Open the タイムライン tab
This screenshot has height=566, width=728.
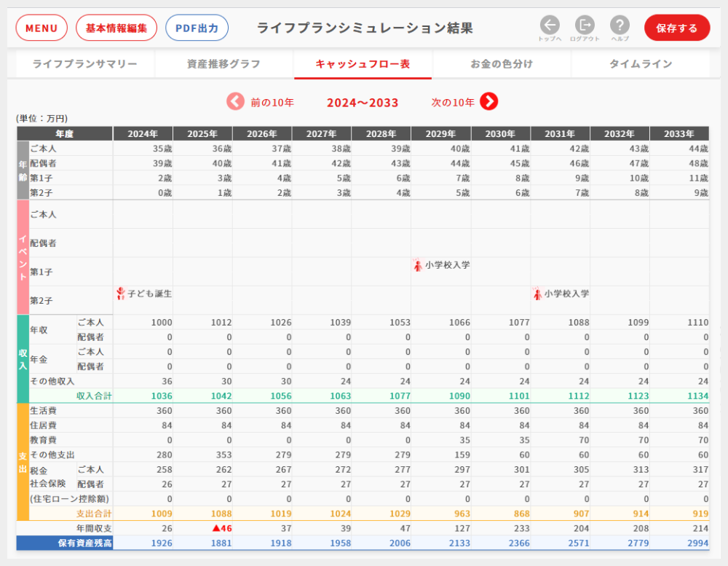click(641, 64)
